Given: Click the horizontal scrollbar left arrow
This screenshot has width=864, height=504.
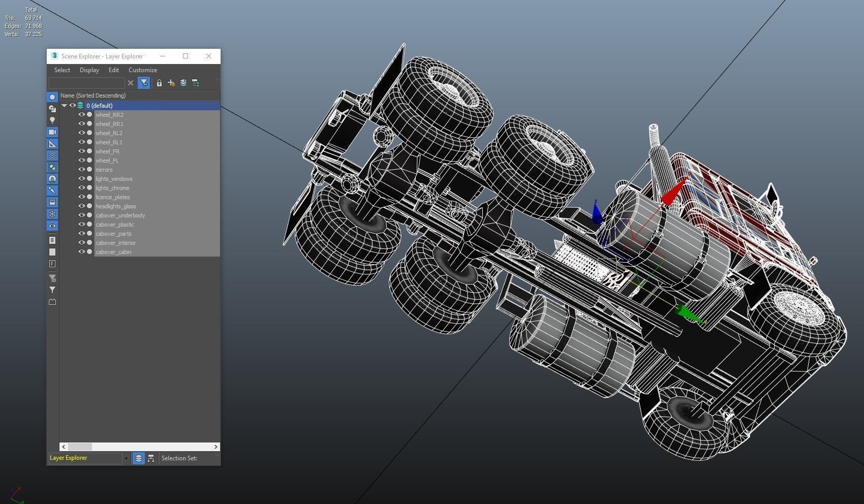Looking at the screenshot, I should point(64,447).
